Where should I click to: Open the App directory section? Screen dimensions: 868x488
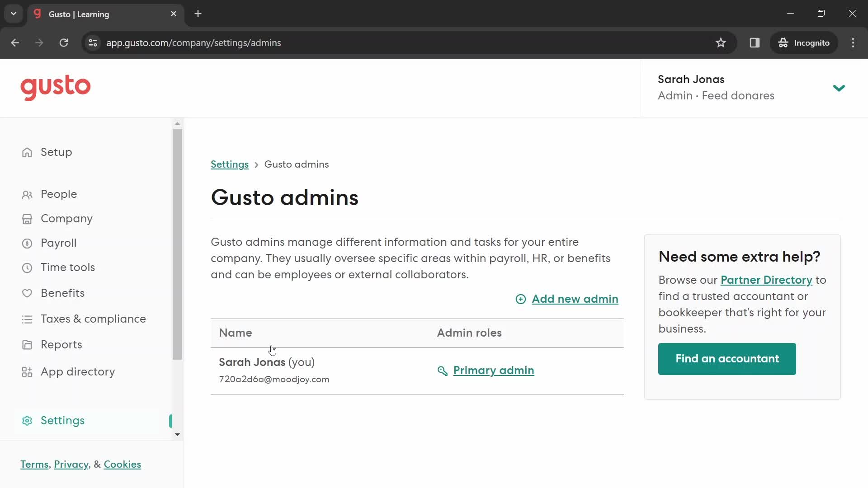tap(77, 371)
